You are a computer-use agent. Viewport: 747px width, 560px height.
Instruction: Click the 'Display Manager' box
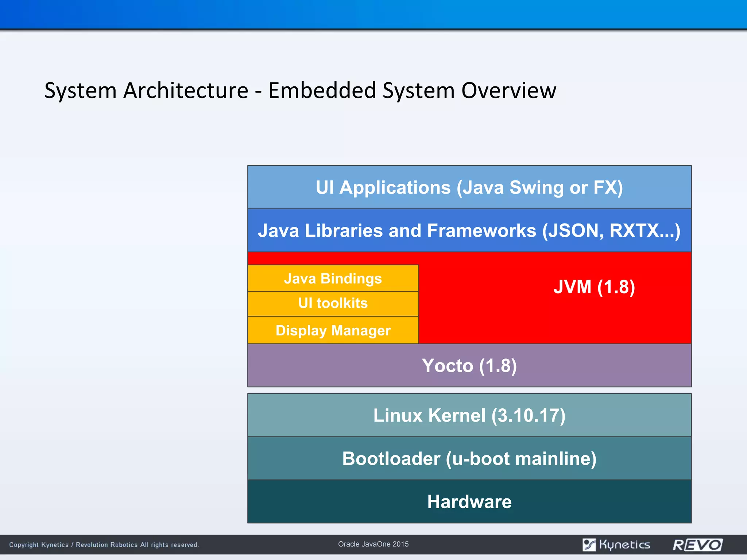(x=333, y=330)
